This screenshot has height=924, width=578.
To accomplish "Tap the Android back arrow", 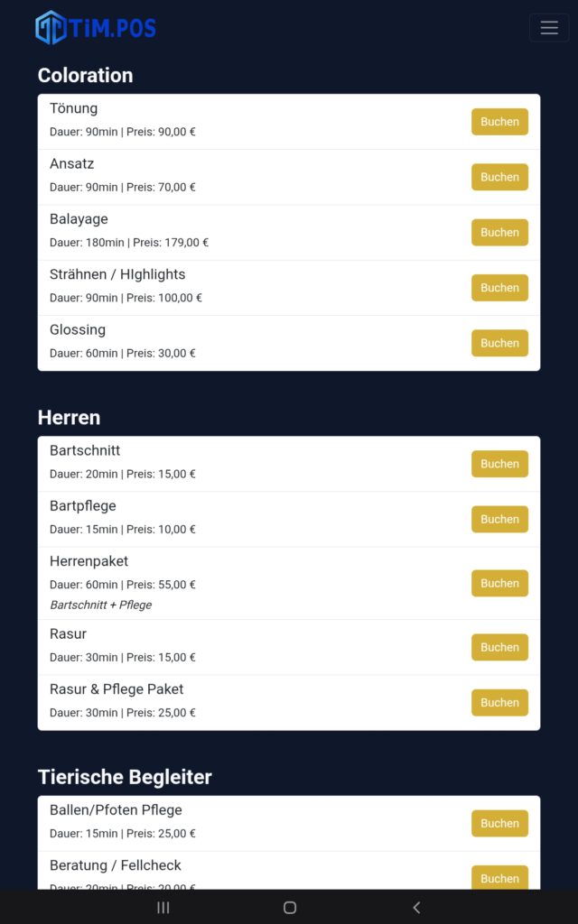I will click(x=415, y=908).
